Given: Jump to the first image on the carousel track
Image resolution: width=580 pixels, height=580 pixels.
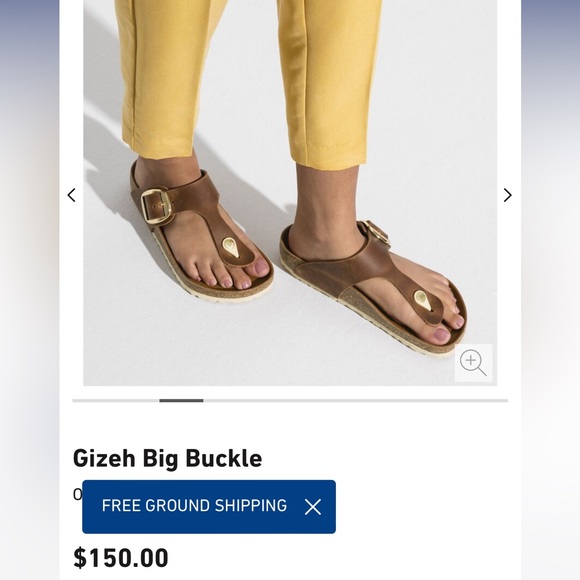Looking at the screenshot, I should tap(116, 401).
